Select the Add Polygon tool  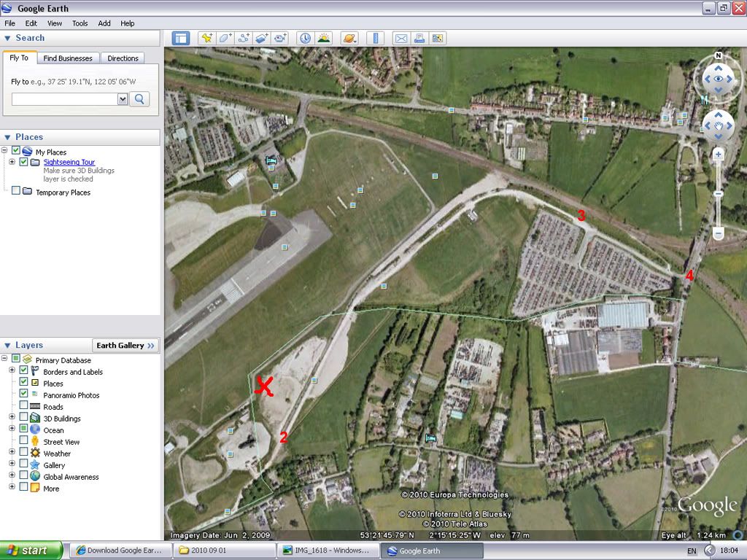pos(225,39)
